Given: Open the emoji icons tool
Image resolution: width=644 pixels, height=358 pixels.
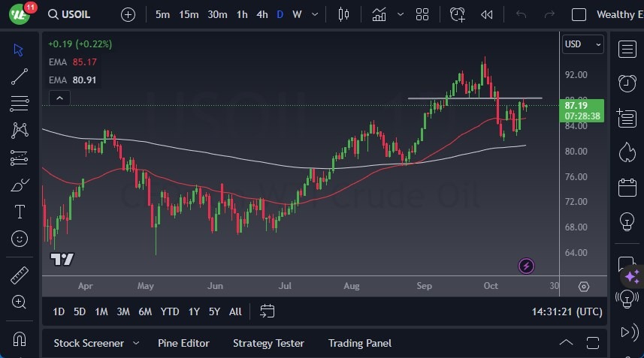Looking at the screenshot, I should pyautogui.click(x=20, y=239).
